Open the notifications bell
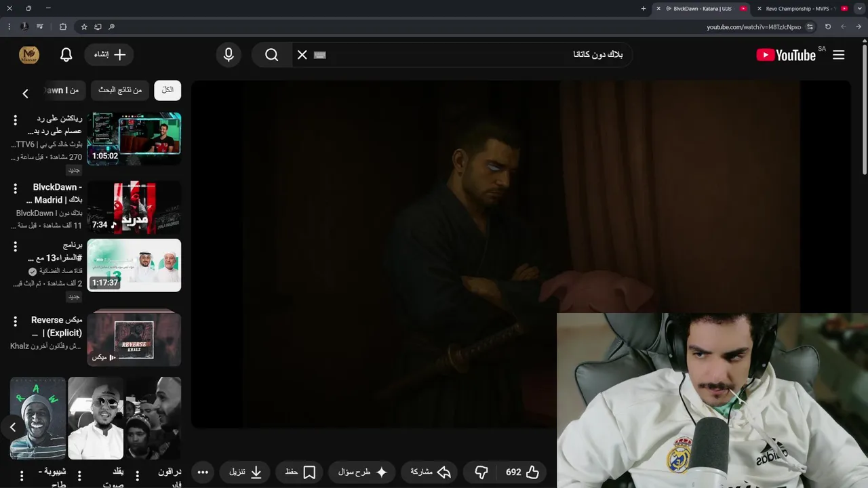 [x=66, y=55]
